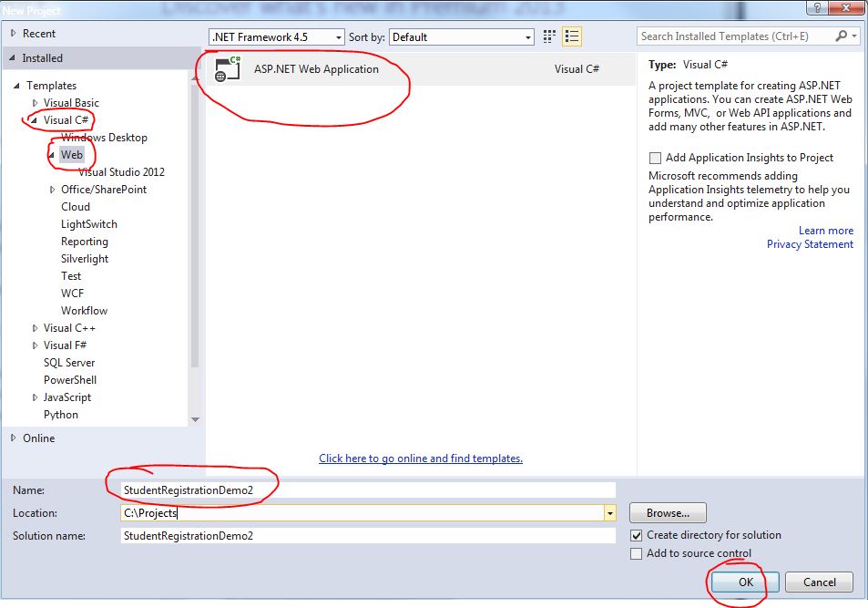868x608 pixels.
Task: Open the Learn more link
Action: coord(826,231)
